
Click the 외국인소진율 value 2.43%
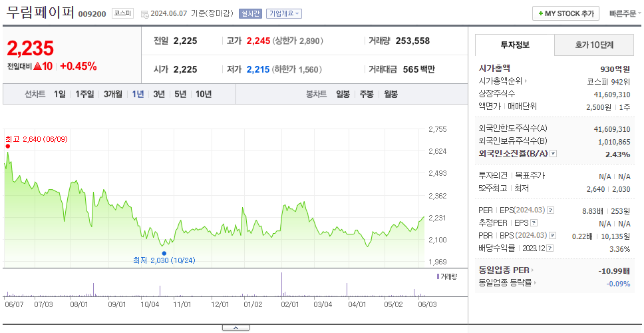617,154
